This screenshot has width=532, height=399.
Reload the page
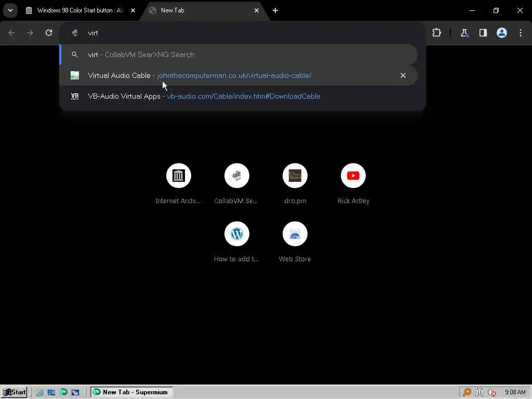tap(49, 33)
